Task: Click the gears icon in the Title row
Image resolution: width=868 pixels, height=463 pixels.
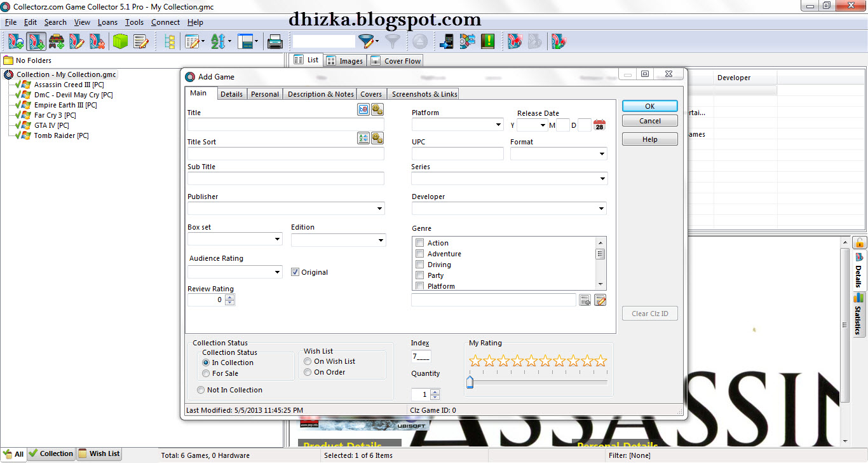Action: [377, 109]
